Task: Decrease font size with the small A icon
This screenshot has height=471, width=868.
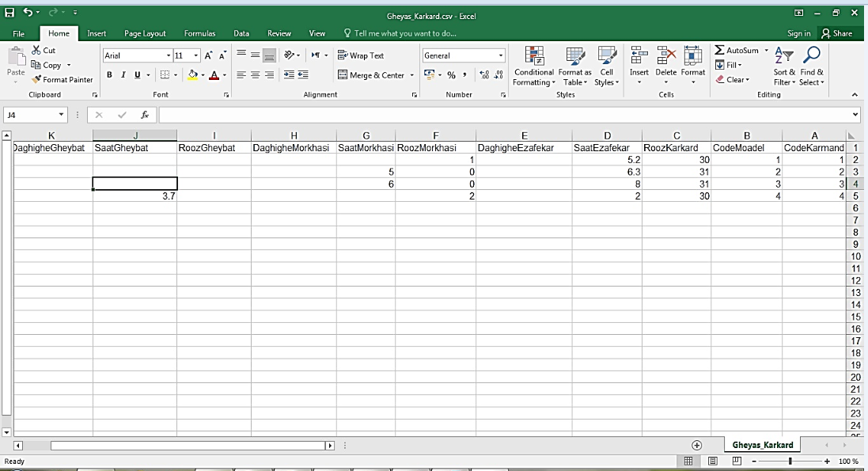Action: [222, 55]
